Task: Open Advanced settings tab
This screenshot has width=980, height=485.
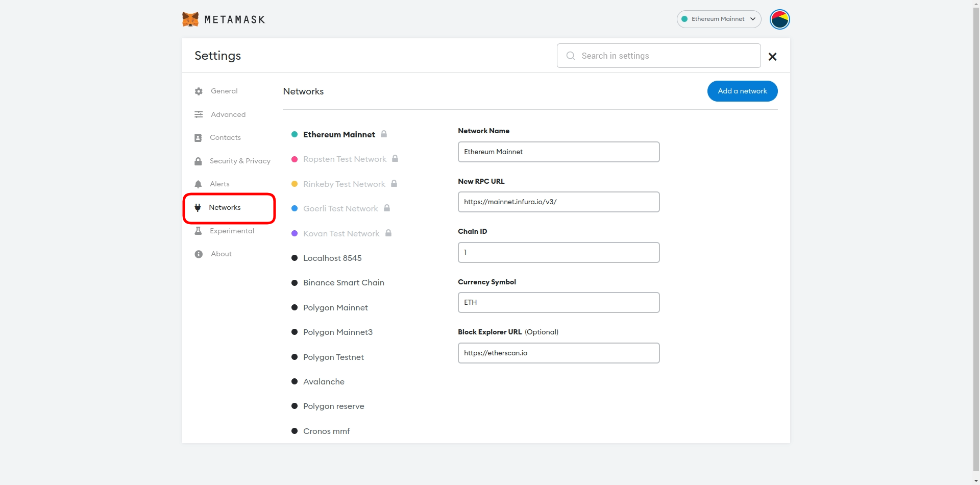Action: click(x=228, y=114)
